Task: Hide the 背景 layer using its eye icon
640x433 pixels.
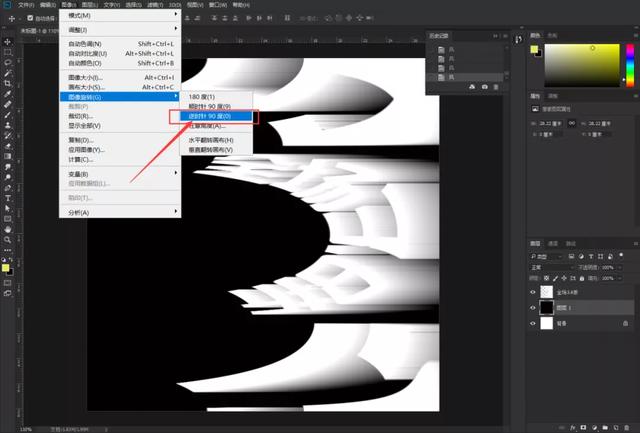Action: 532,323
